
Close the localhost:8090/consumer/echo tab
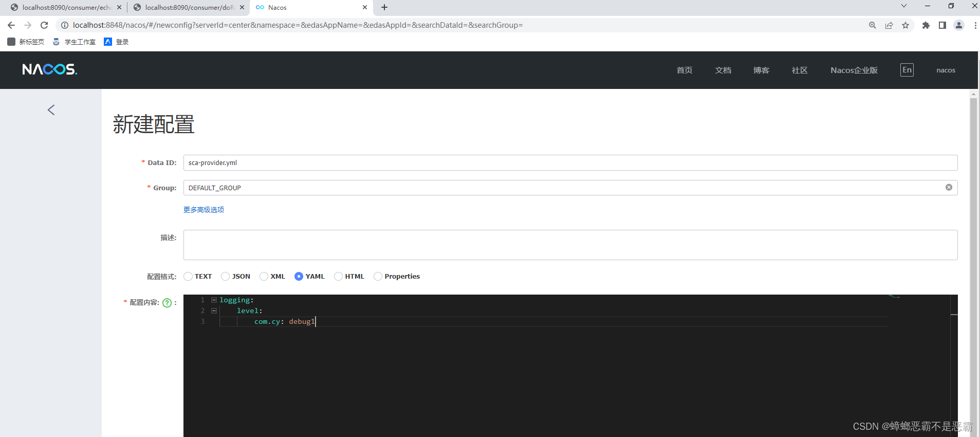tap(119, 7)
